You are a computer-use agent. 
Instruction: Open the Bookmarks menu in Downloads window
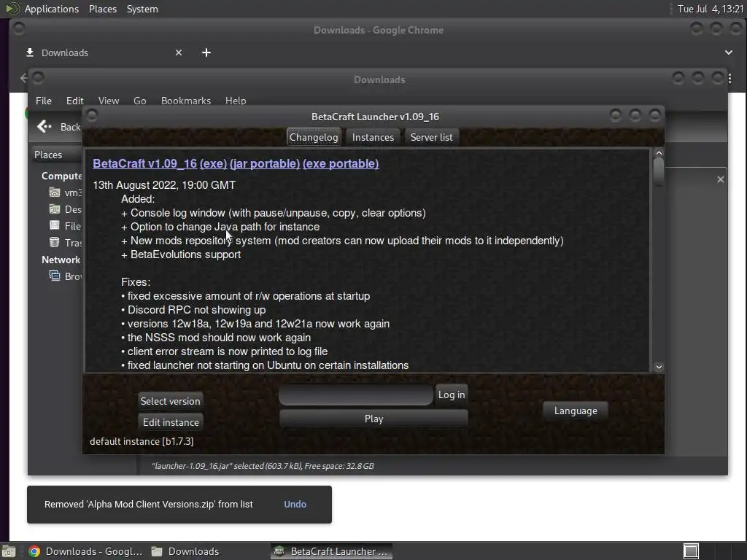tap(186, 101)
